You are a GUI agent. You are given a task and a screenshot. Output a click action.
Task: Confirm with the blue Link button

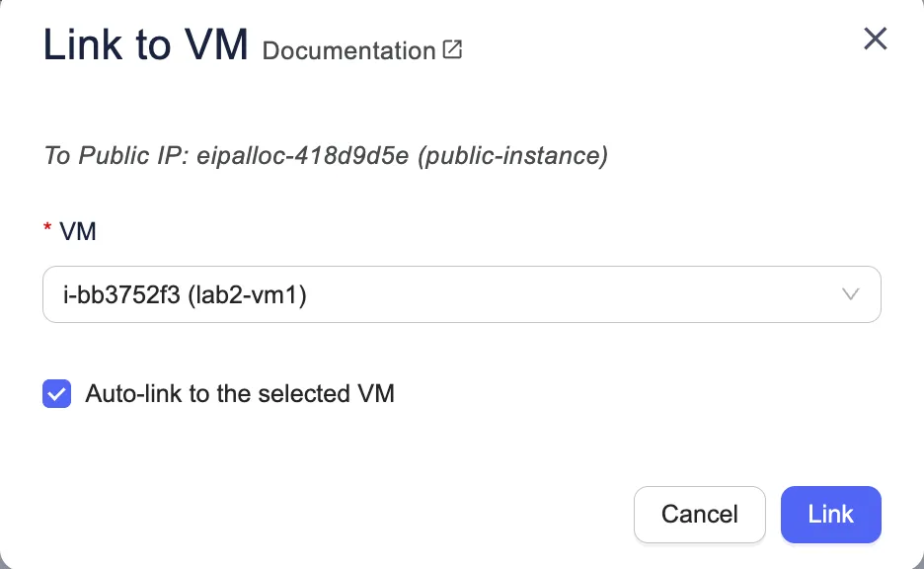click(830, 514)
